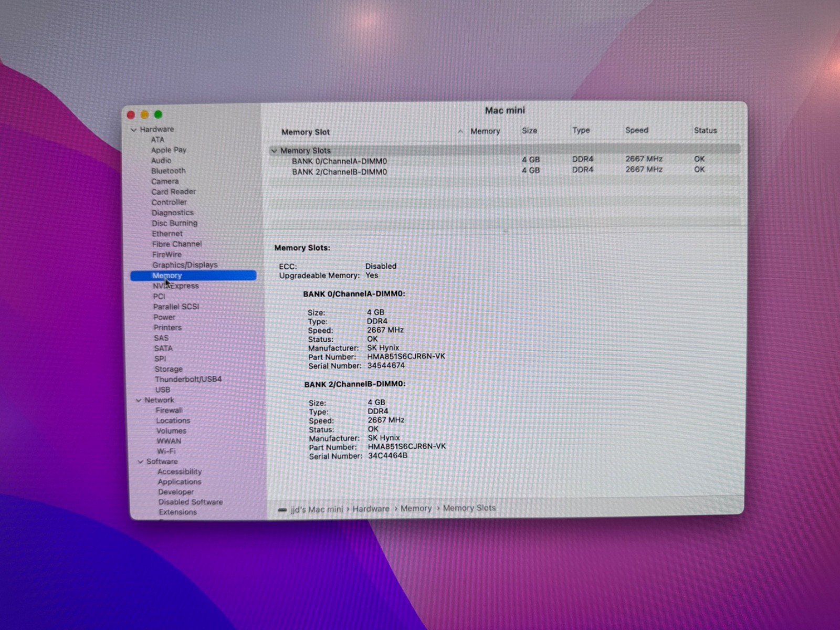The height and width of the screenshot is (630, 840).
Task: Collapse the Network section chevron
Action: point(139,401)
